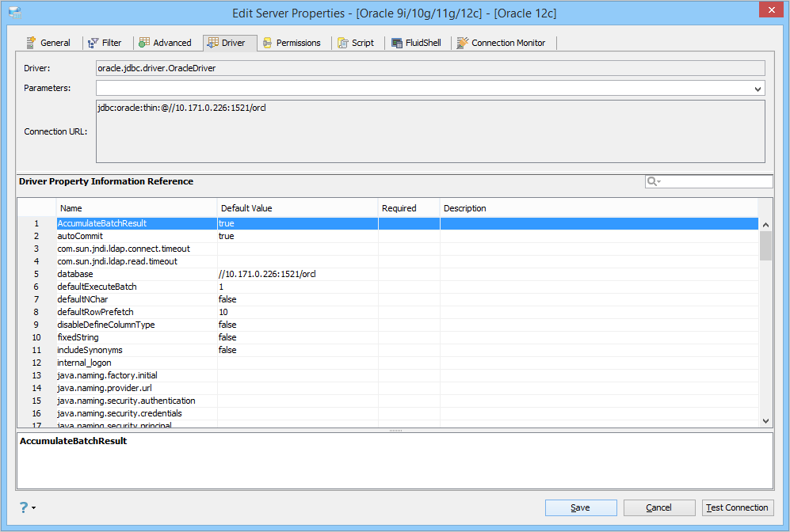Click the property table vertical scrollbar thumb

click(x=765, y=245)
